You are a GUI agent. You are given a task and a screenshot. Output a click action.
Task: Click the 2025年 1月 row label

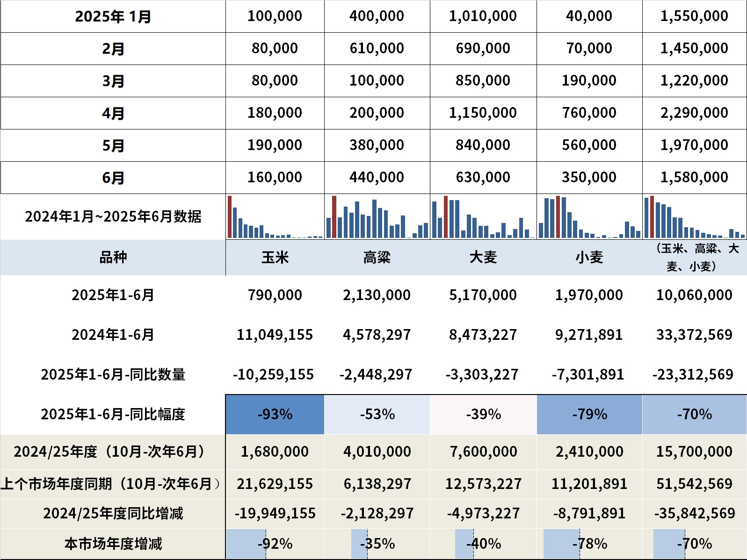[113, 16]
